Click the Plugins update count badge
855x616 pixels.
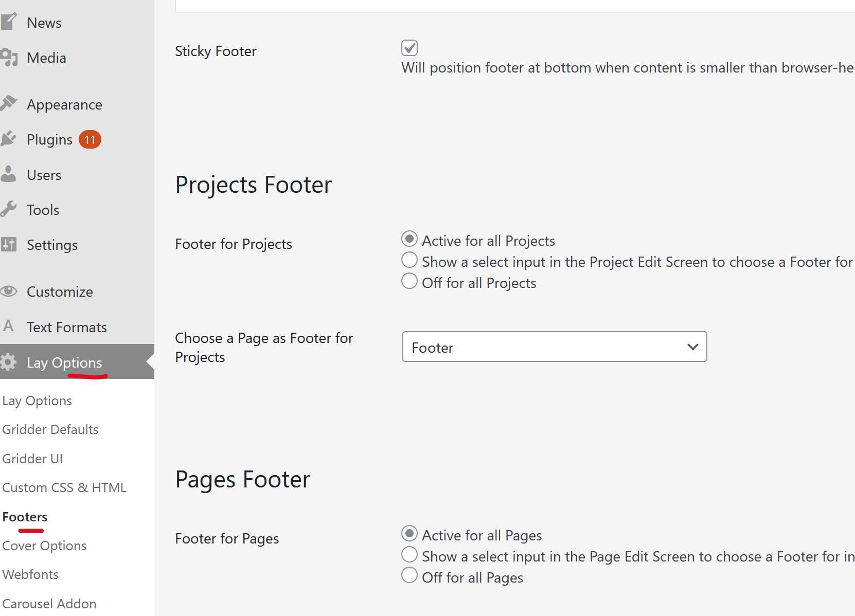point(90,139)
